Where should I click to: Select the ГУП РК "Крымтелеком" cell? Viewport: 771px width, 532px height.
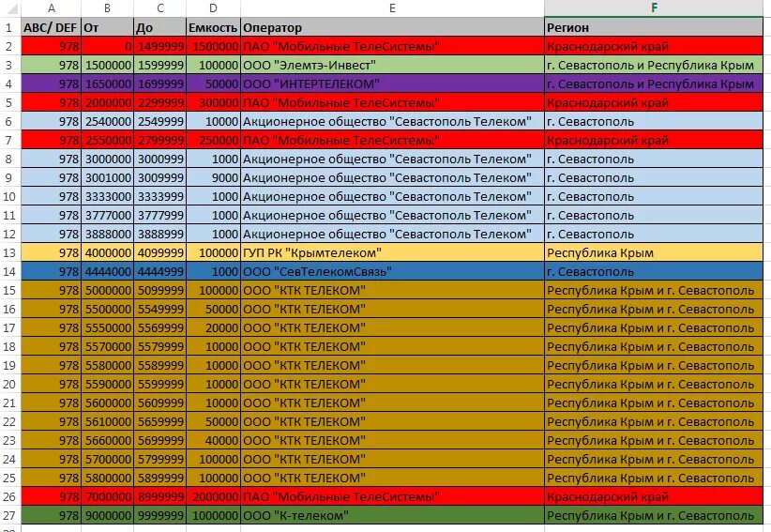(x=392, y=252)
